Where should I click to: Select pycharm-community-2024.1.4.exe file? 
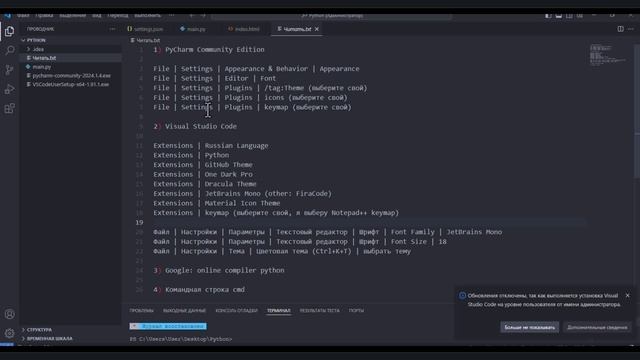(70, 76)
